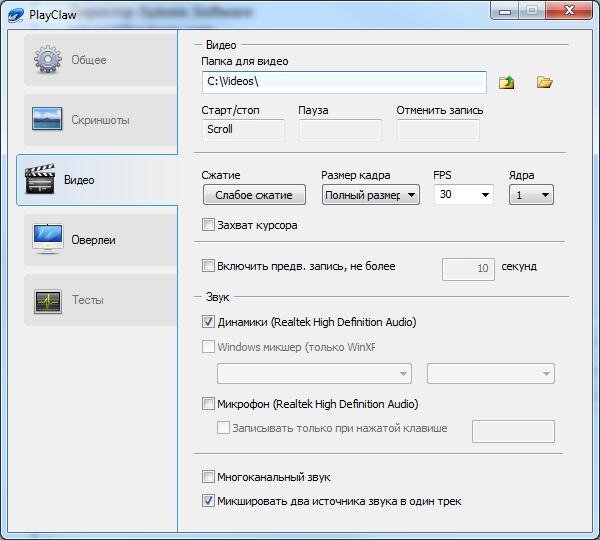Click the folder with green arrow icon
600x540 pixels.
coord(506,82)
